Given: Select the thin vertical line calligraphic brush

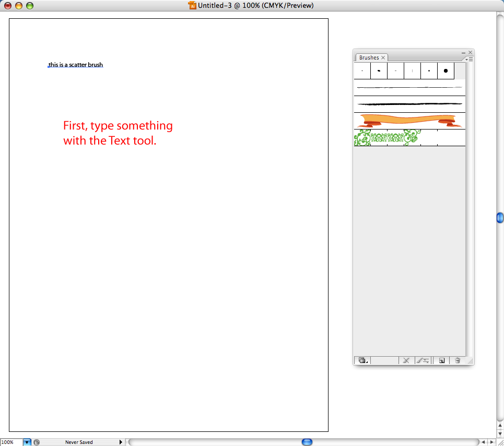Looking at the screenshot, I should tap(413, 71).
